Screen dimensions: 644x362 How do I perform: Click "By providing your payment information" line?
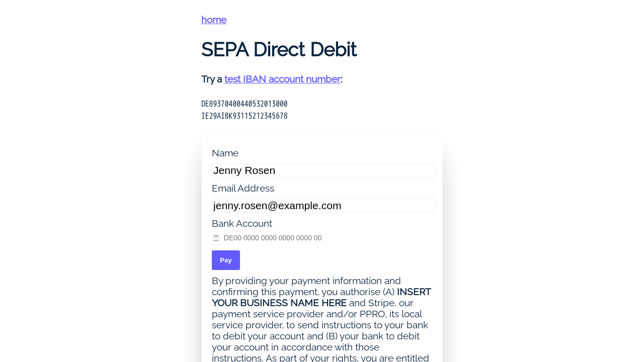pos(306,281)
